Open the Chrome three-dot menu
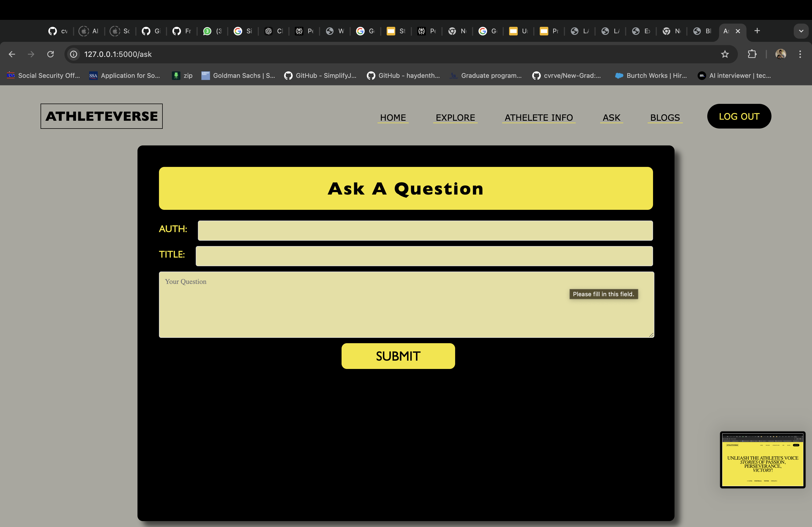The image size is (812, 527). click(x=800, y=54)
